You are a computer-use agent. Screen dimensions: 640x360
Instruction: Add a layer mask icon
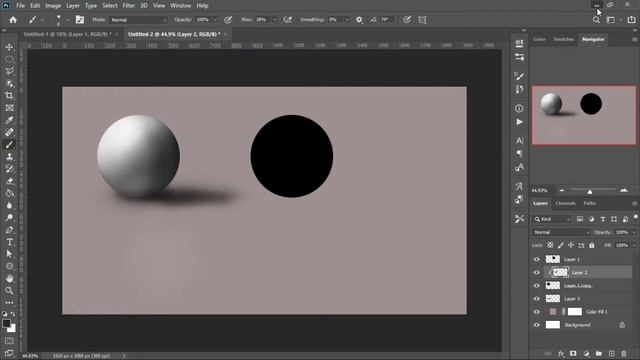point(573,353)
